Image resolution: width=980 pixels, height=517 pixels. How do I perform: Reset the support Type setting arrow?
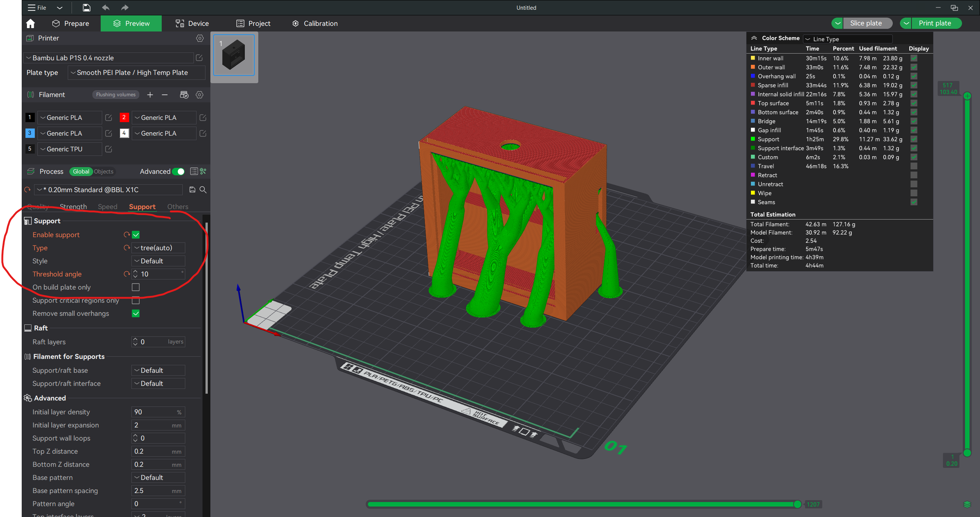pos(127,248)
